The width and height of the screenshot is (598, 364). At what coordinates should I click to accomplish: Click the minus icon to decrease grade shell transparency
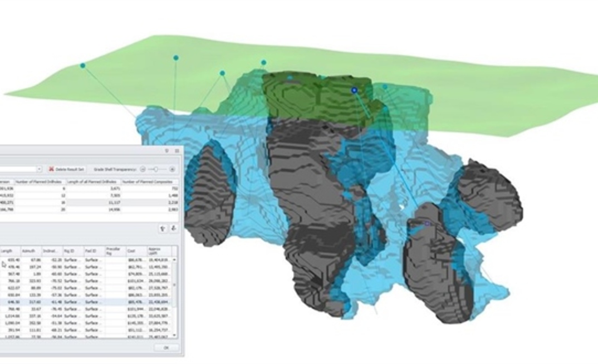tap(143, 169)
